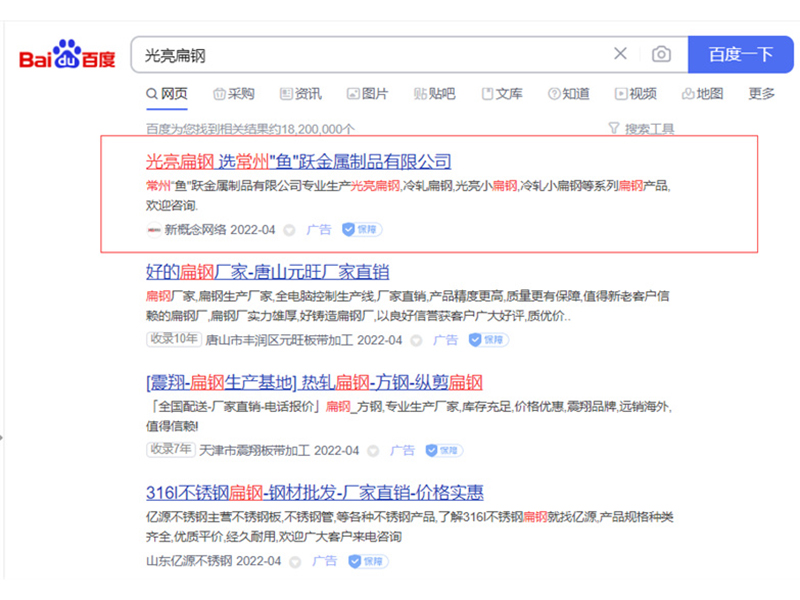Click 保障 shield badge in 天津霞翔 result

(x=444, y=450)
